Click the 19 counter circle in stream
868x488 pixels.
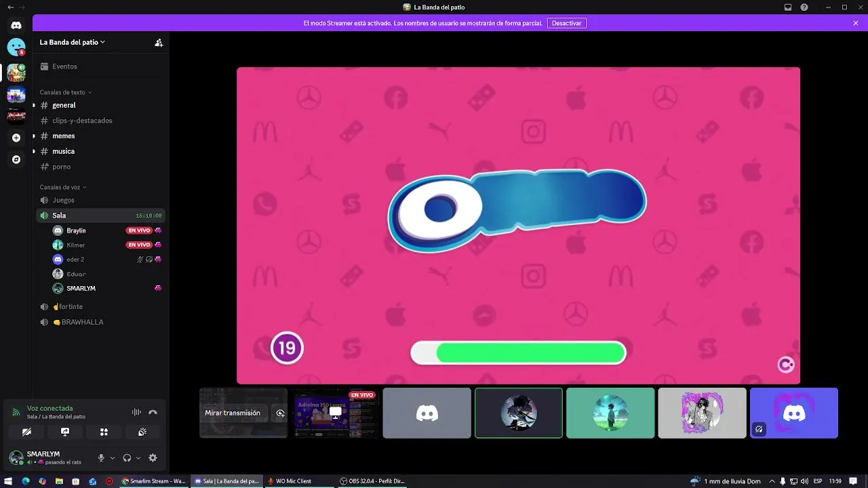tap(287, 348)
